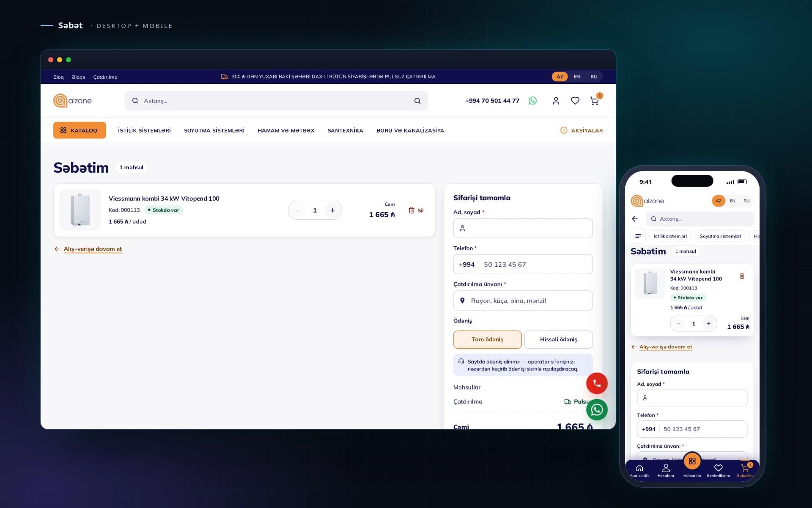Image resolution: width=812 pixels, height=508 pixels.
Task: Open AKSİYALAR promotions link
Action: [x=582, y=130]
